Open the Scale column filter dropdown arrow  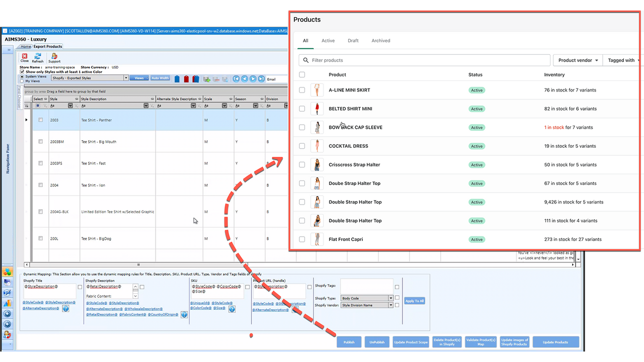(x=224, y=106)
